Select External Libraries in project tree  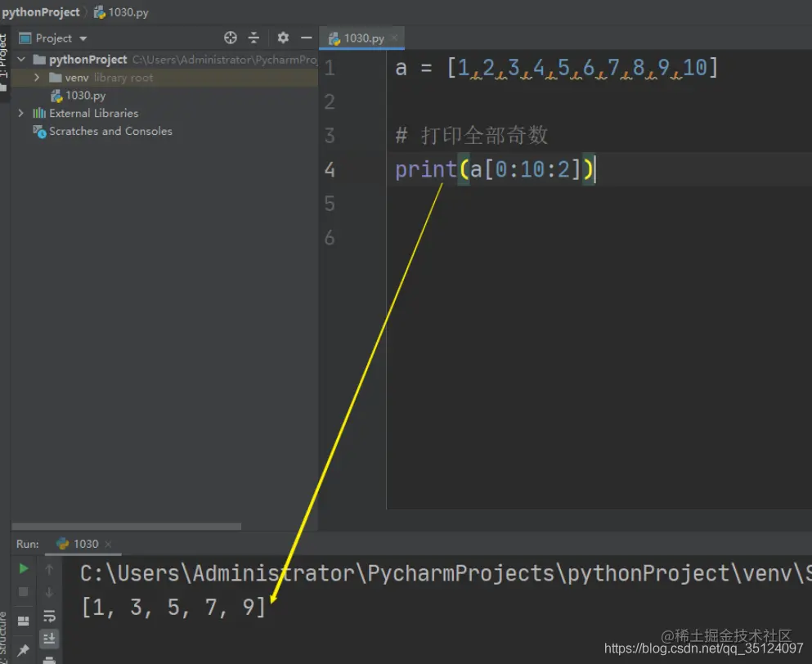point(94,113)
